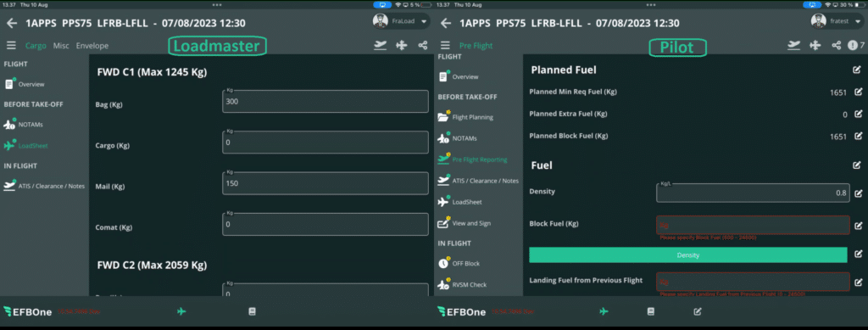The image size is (868, 330).
Task: Open ATIS / Clearance / Notes in Loadmaster sidebar
Action: point(44,186)
